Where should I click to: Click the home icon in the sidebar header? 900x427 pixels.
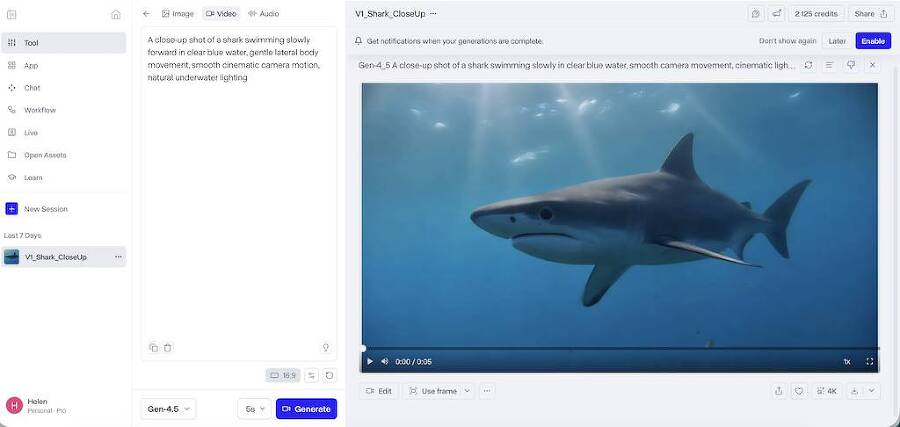[x=116, y=14]
